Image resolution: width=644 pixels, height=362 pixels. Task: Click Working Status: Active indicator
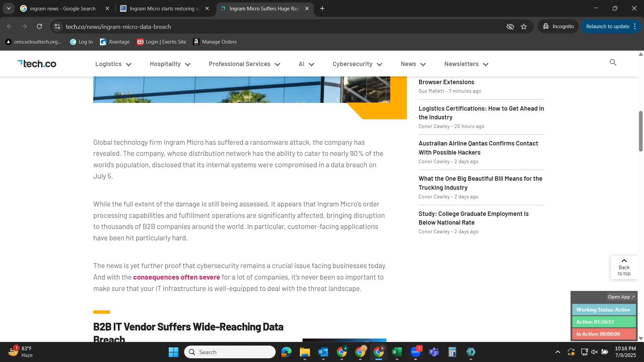(x=604, y=310)
